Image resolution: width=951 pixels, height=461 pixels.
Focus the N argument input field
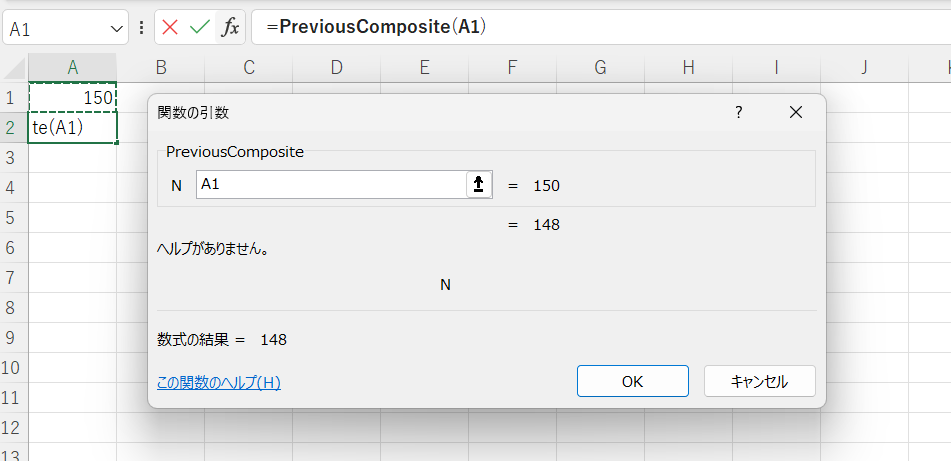point(331,184)
